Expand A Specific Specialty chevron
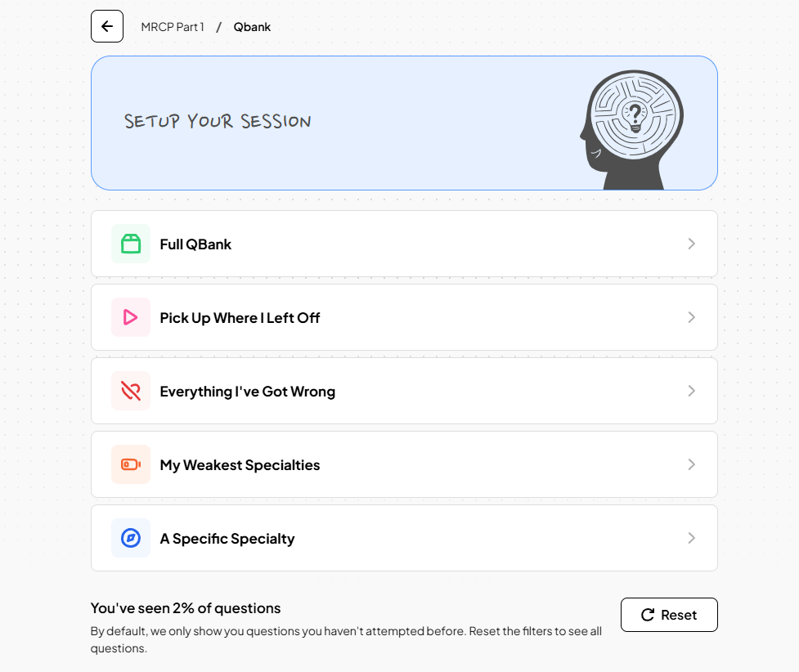This screenshot has height=672, width=799. (x=692, y=538)
